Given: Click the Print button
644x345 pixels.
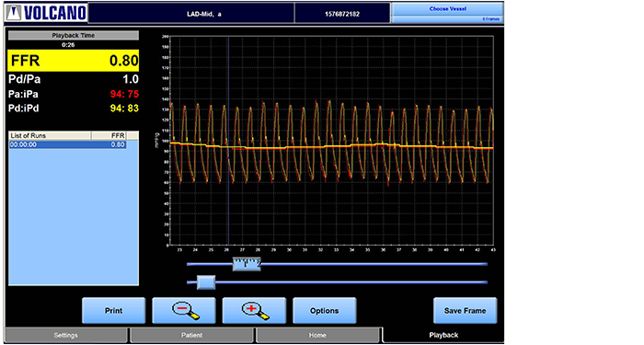Looking at the screenshot, I should (114, 311).
